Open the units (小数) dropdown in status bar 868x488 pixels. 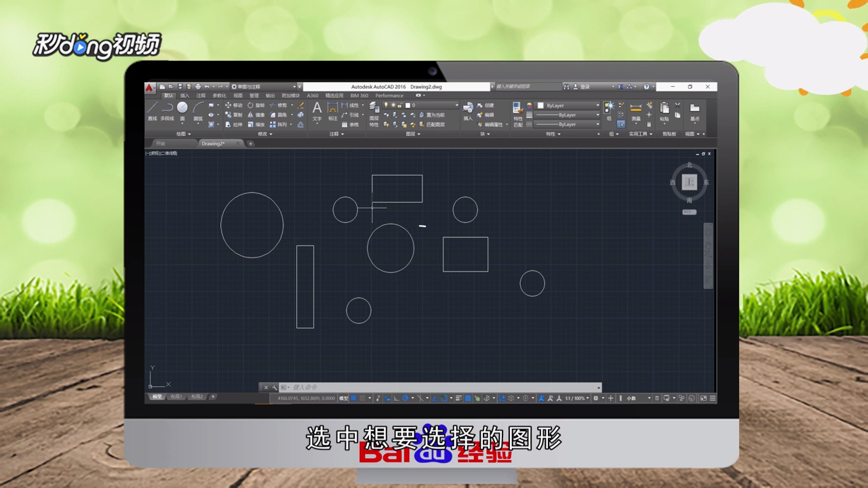coord(638,398)
